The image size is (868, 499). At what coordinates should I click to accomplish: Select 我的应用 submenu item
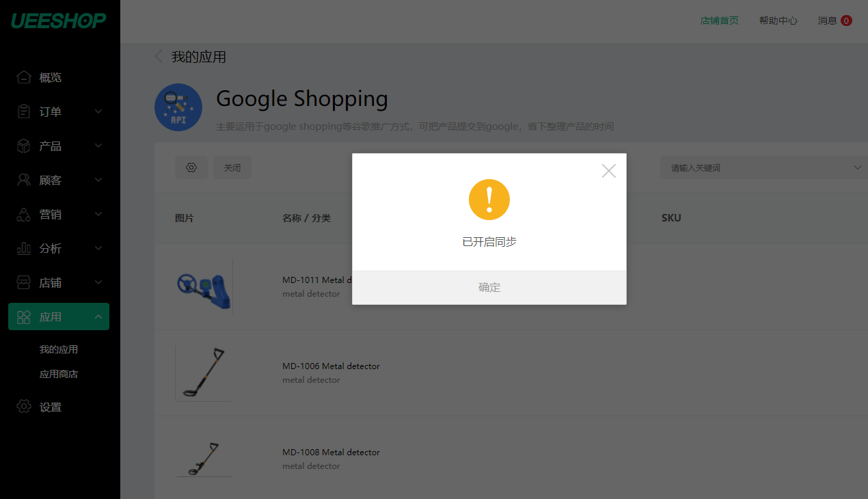[x=59, y=349]
